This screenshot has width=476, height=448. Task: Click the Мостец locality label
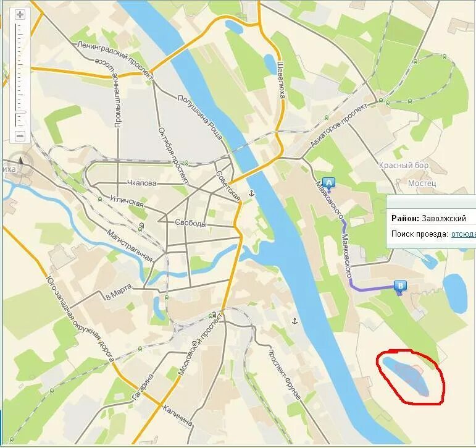[422, 184]
